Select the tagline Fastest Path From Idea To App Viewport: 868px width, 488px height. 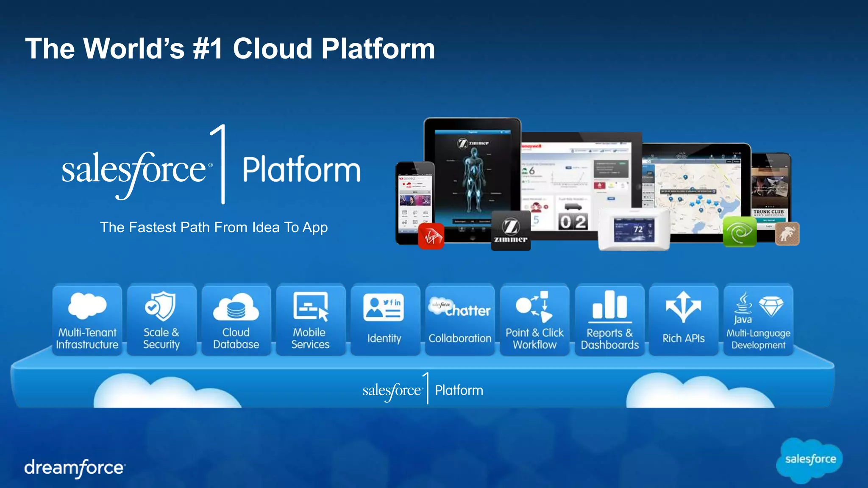coord(214,227)
